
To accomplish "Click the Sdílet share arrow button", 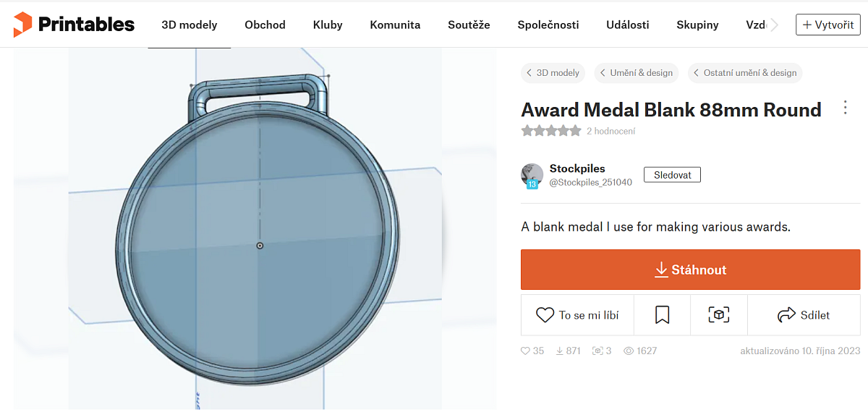I will (803, 315).
